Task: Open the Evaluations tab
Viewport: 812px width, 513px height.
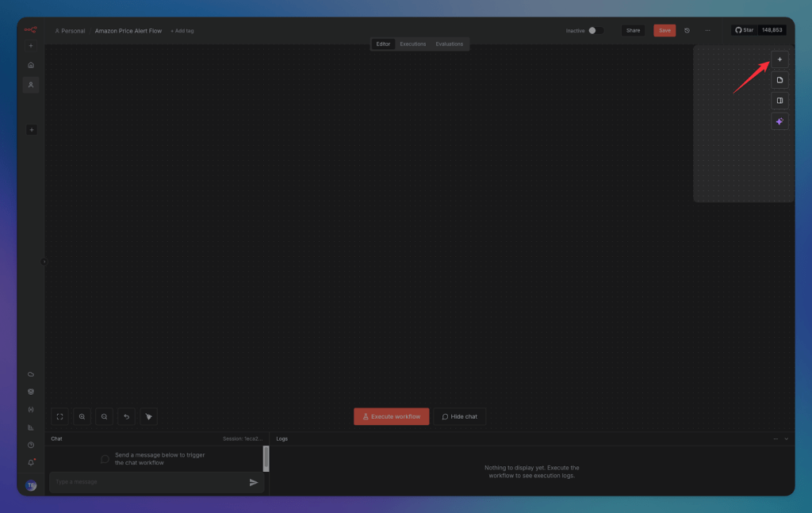Action: [x=450, y=44]
